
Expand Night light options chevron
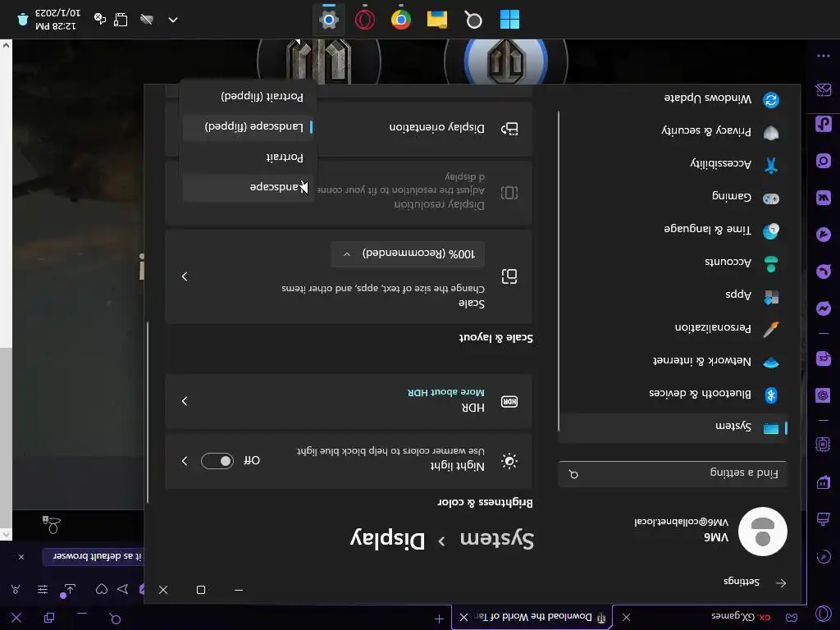pos(185,461)
